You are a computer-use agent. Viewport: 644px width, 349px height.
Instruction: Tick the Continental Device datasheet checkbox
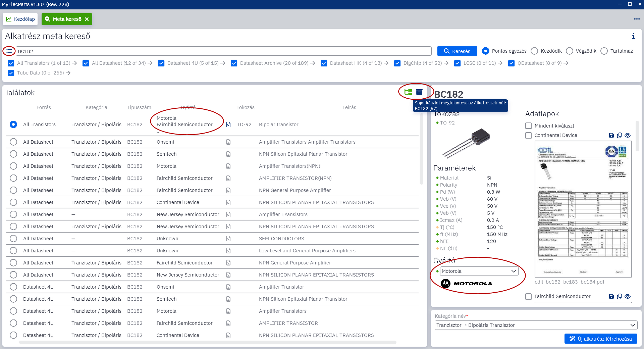[529, 135]
